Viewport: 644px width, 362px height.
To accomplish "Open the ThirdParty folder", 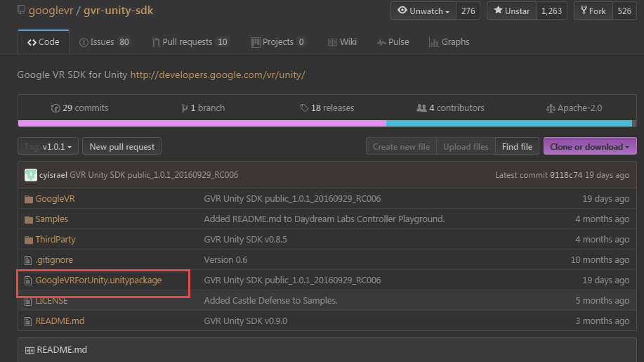I will pyautogui.click(x=55, y=240).
